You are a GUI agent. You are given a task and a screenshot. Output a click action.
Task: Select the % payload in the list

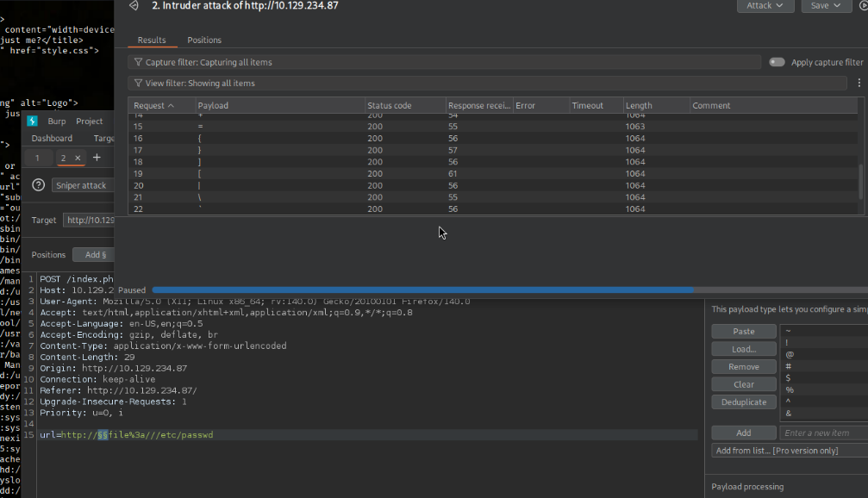824,389
